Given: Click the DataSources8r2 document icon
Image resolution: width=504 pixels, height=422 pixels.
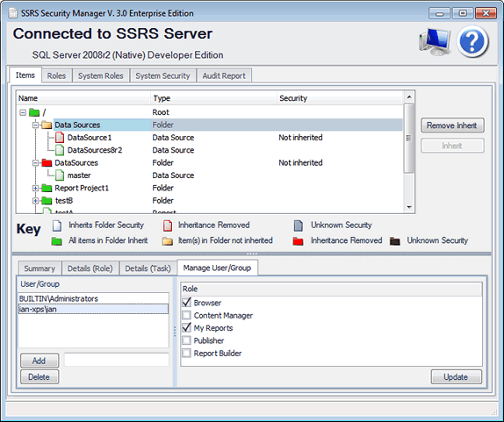Looking at the screenshot, I should pos(60,150).
